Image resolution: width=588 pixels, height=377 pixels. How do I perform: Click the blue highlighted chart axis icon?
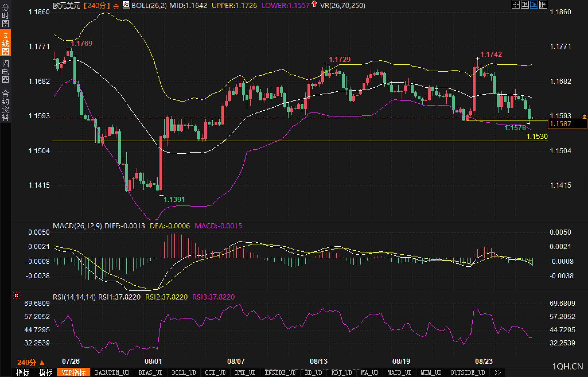tap(534, 5)
